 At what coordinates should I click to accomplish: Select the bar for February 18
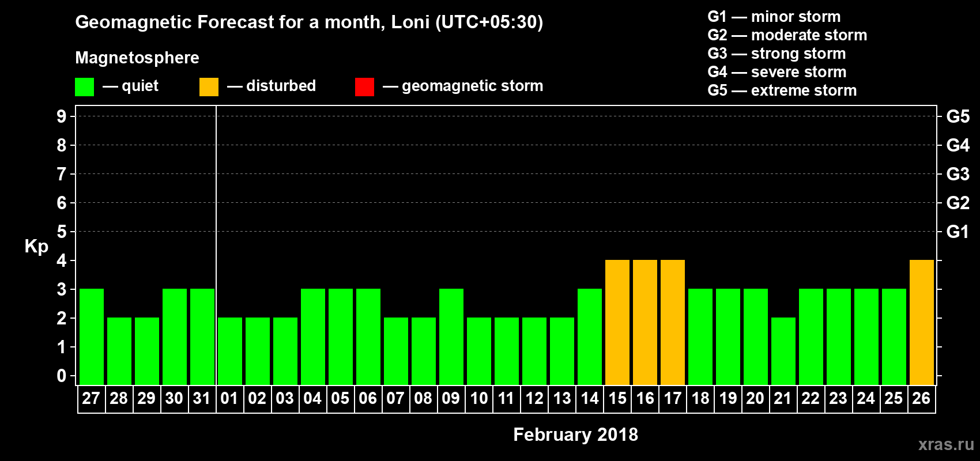[700, 337]
